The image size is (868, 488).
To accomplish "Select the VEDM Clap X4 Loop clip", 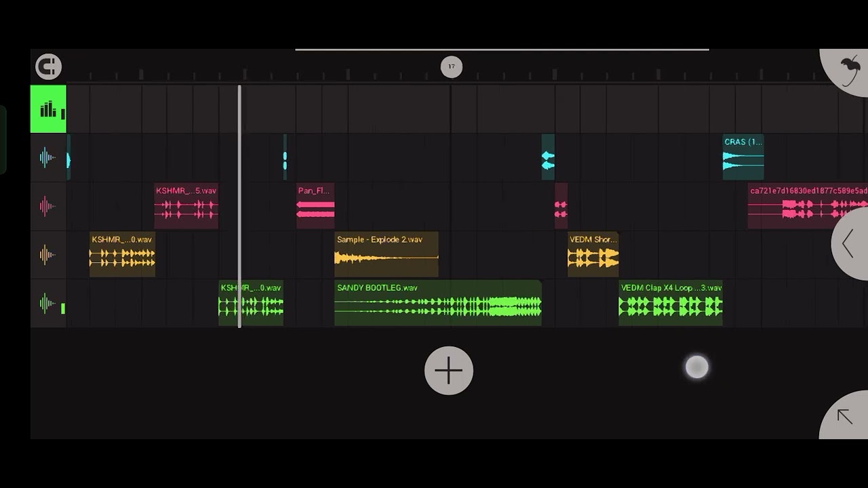I will click(671, 304).
